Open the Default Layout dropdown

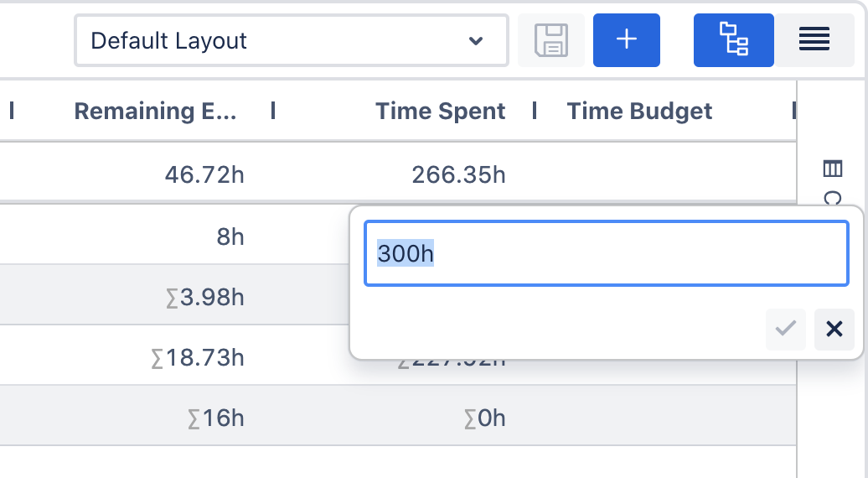(x=291, y=40)
